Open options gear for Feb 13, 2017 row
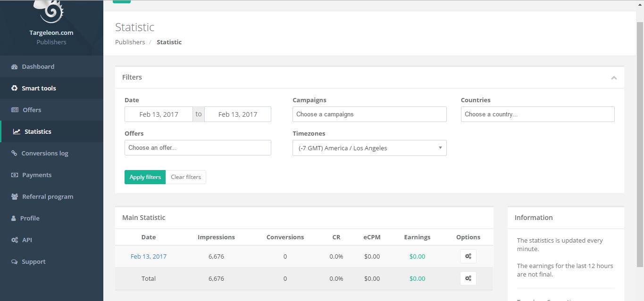Viewport: 644px width, 301px height. pos(468,256)
